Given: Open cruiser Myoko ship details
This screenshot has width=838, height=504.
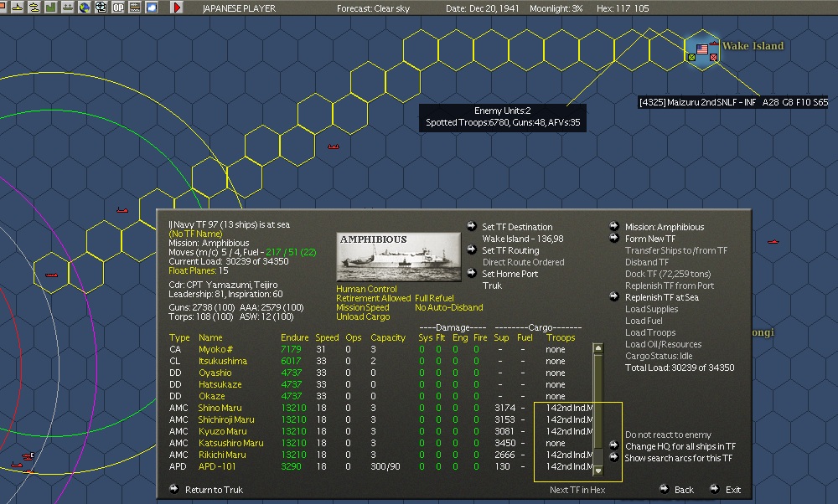Looking at the screenshot, I should pyautogui.click(x=215, y=349).
